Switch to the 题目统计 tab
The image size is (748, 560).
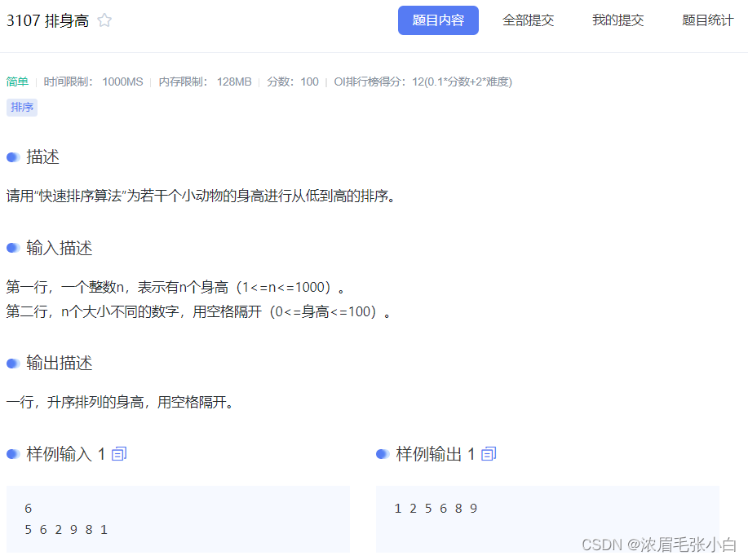[x=707, y=20]
